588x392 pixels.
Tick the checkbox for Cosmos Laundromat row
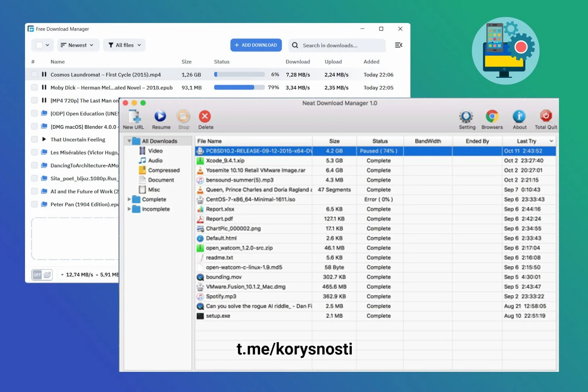click(34, 75)
